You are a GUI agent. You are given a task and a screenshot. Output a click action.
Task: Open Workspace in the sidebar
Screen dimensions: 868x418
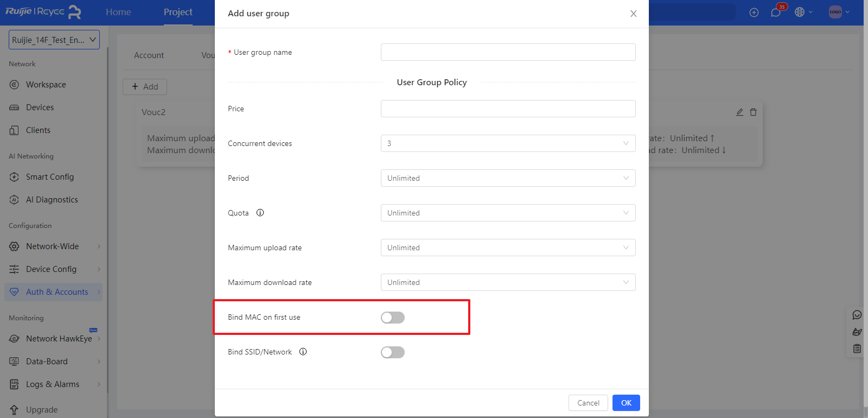(x=46, y=85)
